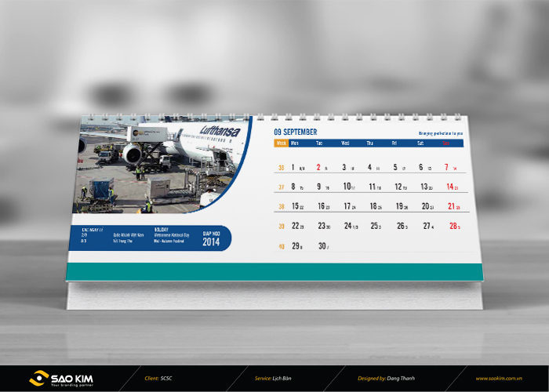Select date 30 in the last row

coord(321,246)
